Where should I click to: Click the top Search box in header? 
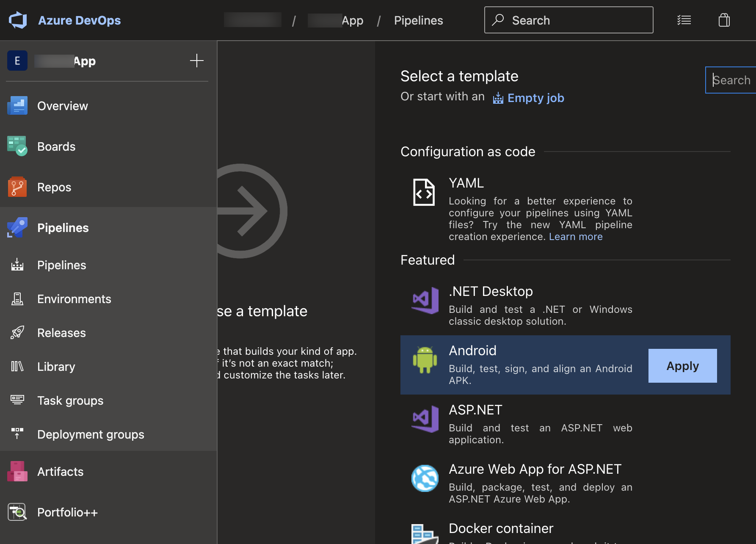click(568, 20)
